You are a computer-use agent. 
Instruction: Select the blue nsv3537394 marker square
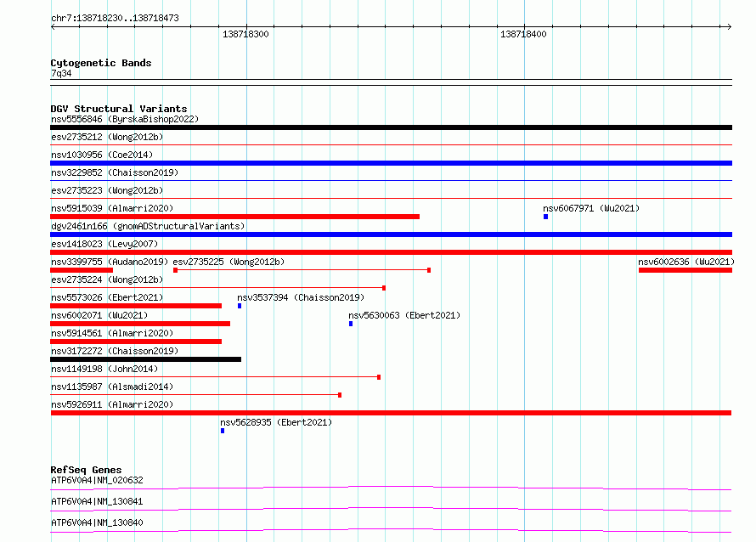click(x=240, y=306)
